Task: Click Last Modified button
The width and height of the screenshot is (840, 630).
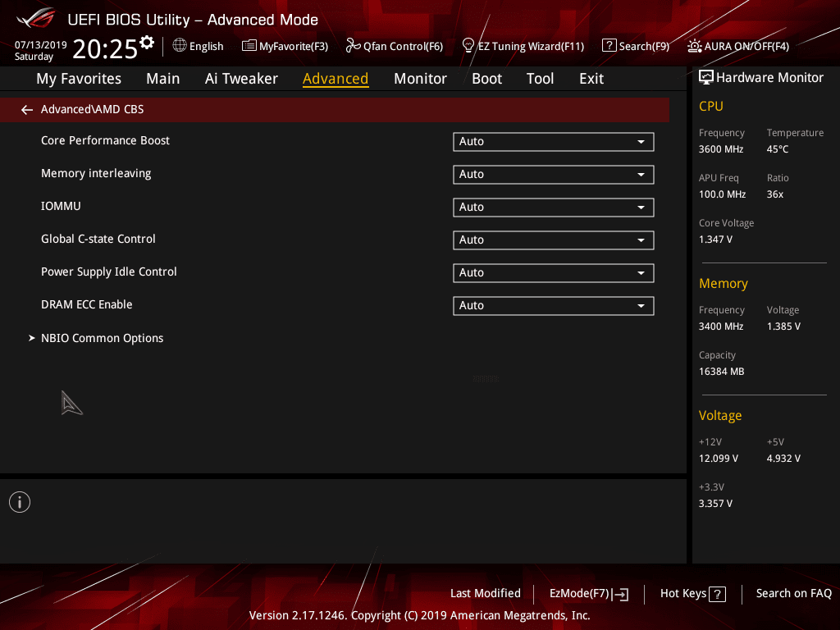Action: tap(486, 594)
